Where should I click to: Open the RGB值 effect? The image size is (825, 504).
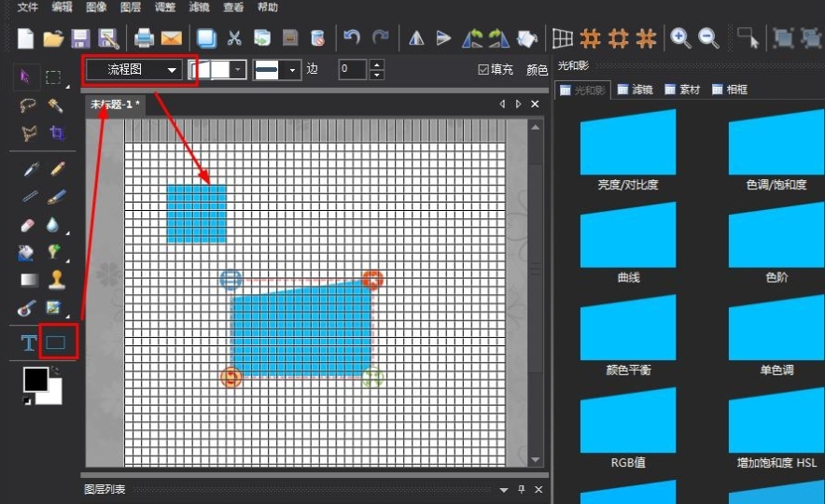click(x=628, y=427)
